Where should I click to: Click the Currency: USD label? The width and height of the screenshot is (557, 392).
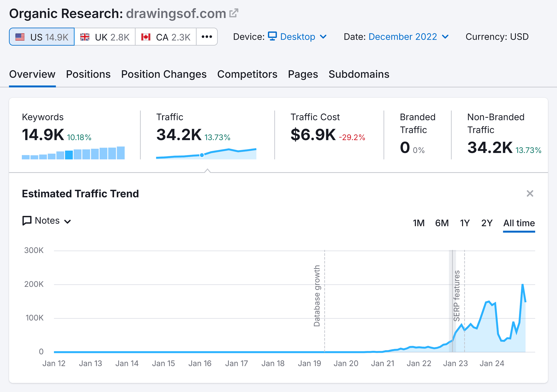(x=497, y=37)
